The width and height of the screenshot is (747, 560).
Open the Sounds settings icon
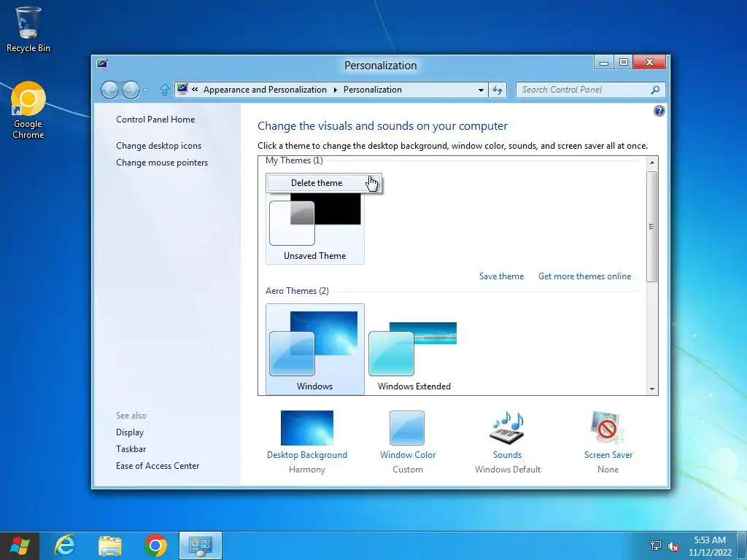click(508, 427)
